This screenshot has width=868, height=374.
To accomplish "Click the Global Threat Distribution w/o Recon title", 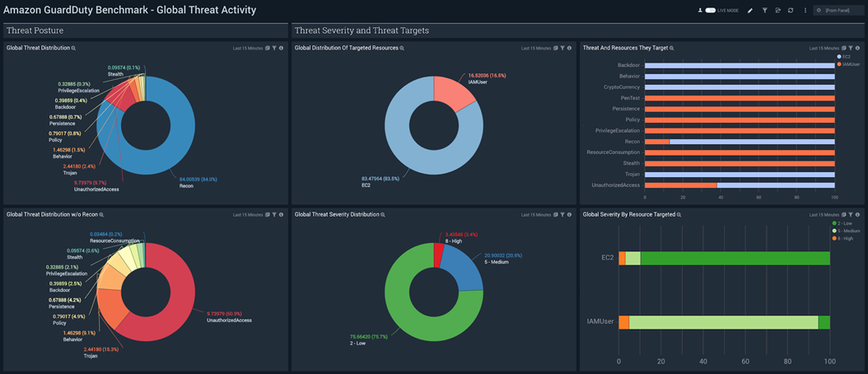I will pyautogui.click(x=52, y=214).
